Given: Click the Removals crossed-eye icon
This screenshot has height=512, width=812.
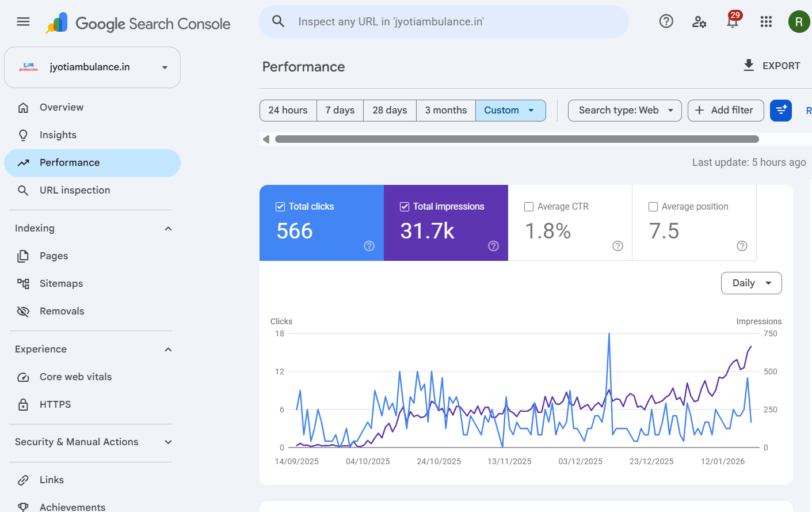Looking at the screenshot, I should pos(23,312).
